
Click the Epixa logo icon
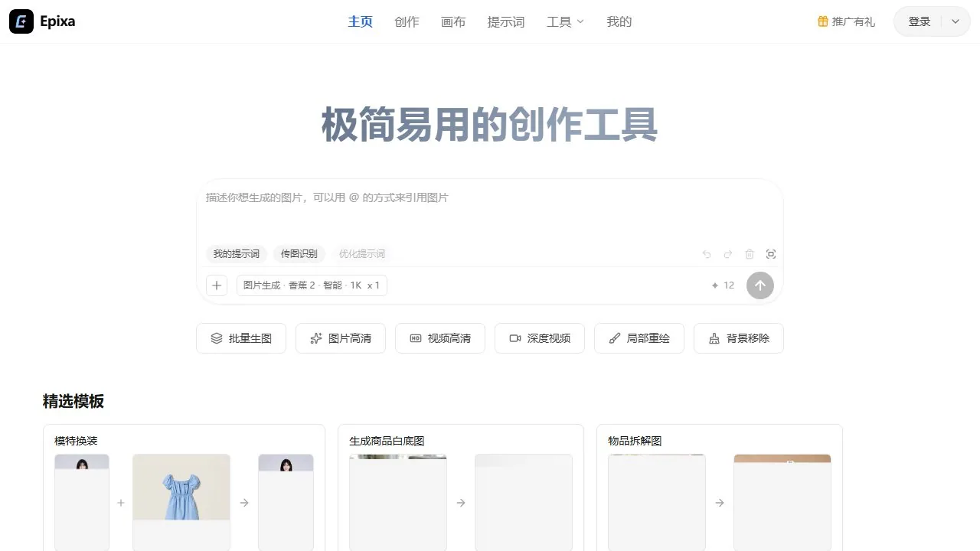[x=21, y=21]
